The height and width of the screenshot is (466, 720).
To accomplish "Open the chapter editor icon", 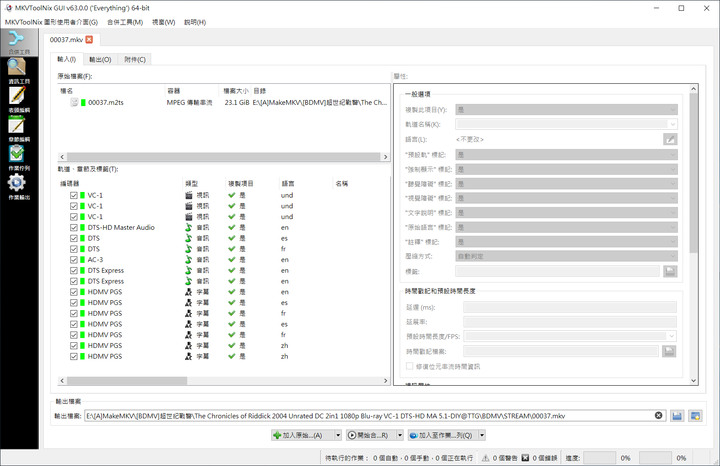I will 17,124.
